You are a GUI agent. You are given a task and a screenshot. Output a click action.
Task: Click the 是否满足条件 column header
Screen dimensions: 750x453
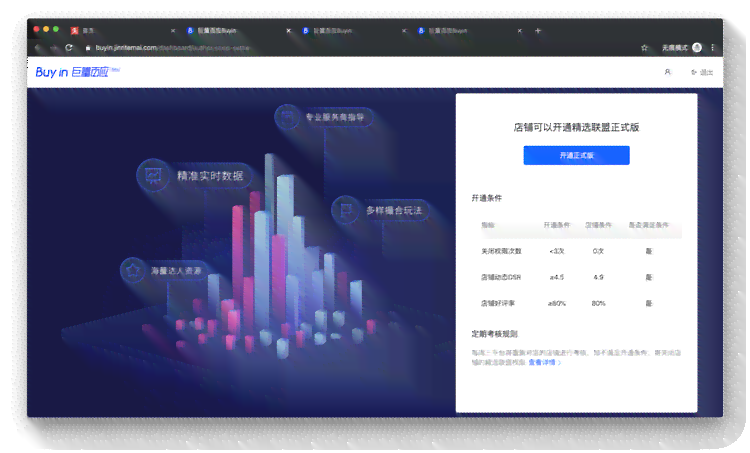(649, 225)
